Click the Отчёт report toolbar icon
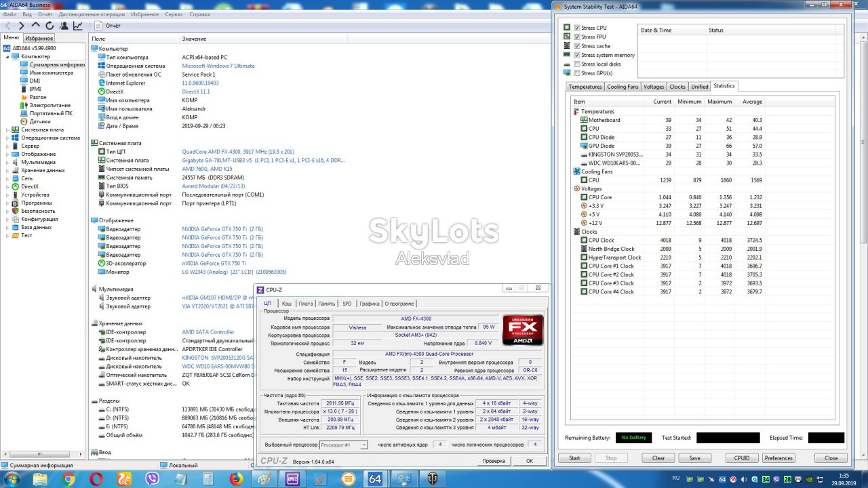 pyautogui.click(x=97, y=26)
